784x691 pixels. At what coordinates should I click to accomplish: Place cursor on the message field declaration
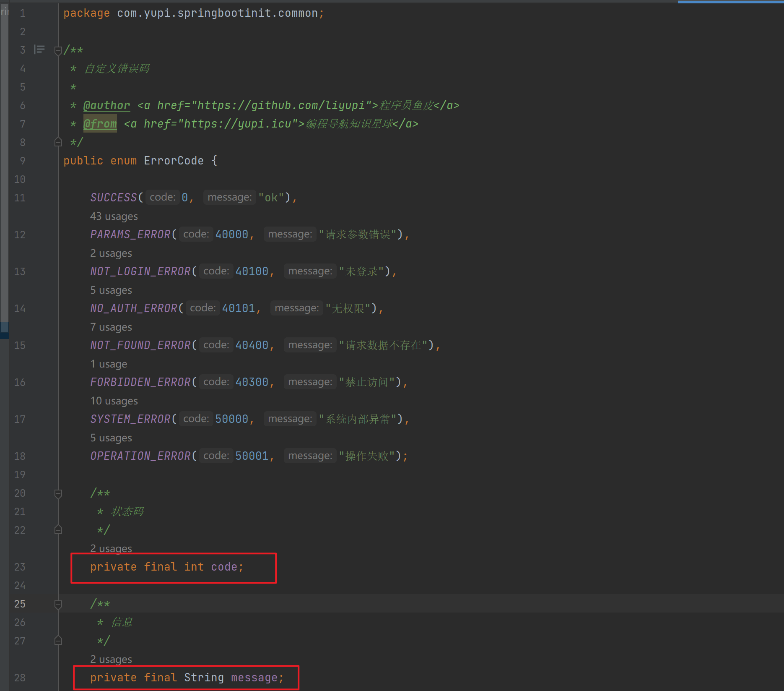[254, 678]
